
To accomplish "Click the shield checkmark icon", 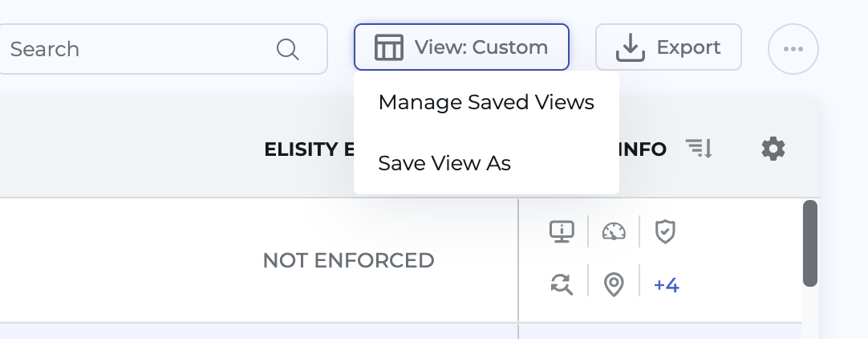I will tap(665, 231).
